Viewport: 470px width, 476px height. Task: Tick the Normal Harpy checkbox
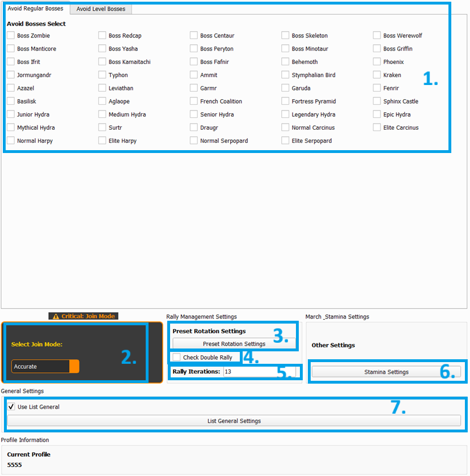11,141
